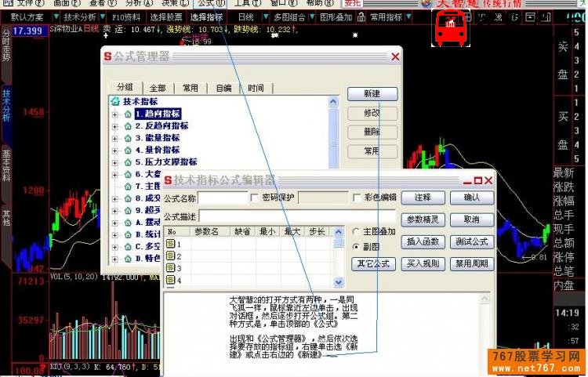588x377 pixels.
Task: Click the 插入函数 button
Action: click(x=423, y=242)
